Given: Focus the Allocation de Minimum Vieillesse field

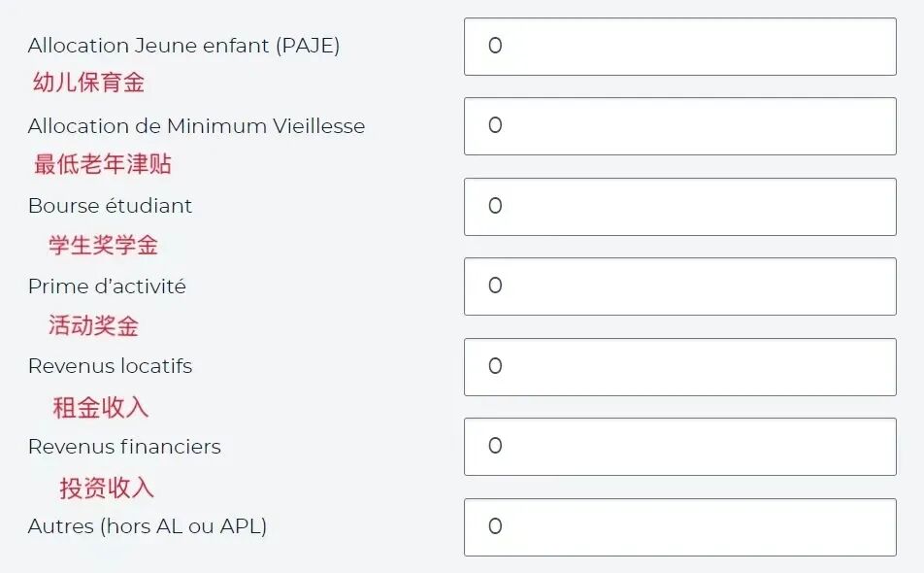Looking at the screenshot, I should coord(679,126).
